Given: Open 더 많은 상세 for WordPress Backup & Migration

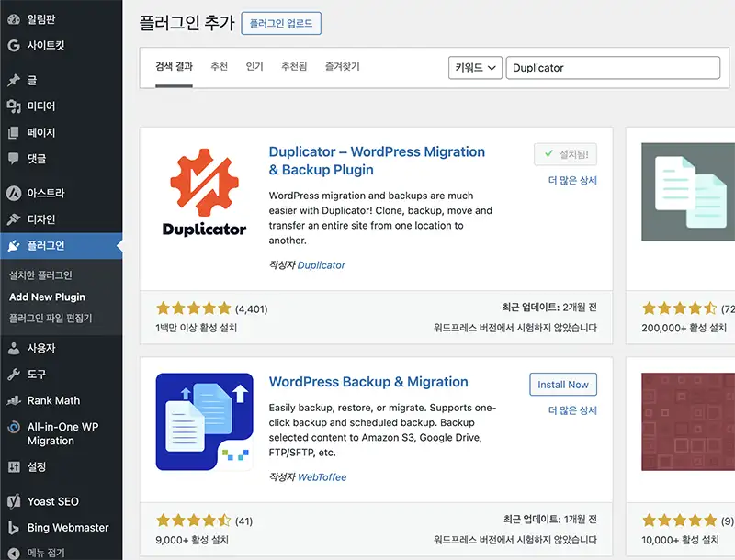Looking at the screenshot, I should 572,410.
